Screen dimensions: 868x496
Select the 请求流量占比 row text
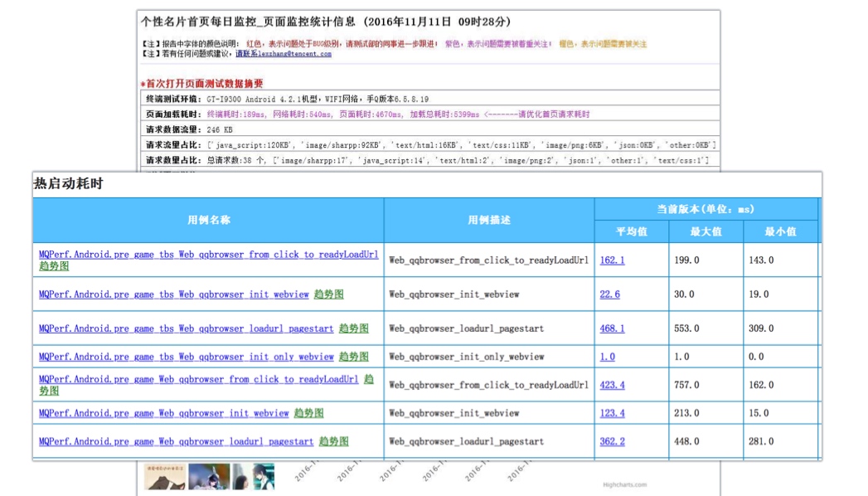(x=462, y=145)
